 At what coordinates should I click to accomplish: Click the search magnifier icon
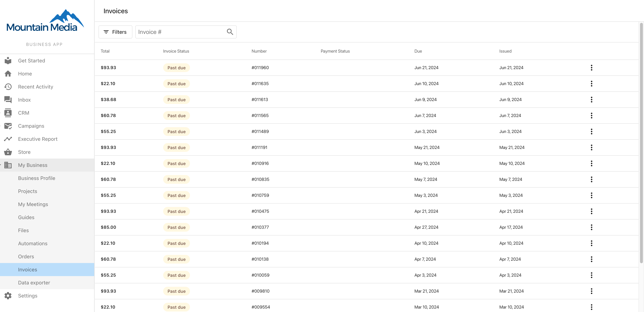point(230,32)
